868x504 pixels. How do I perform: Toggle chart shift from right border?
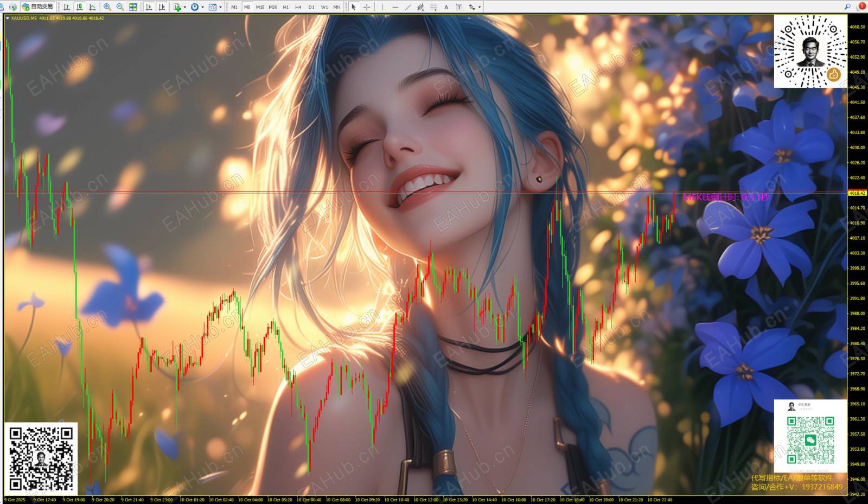tap(162, 7)
